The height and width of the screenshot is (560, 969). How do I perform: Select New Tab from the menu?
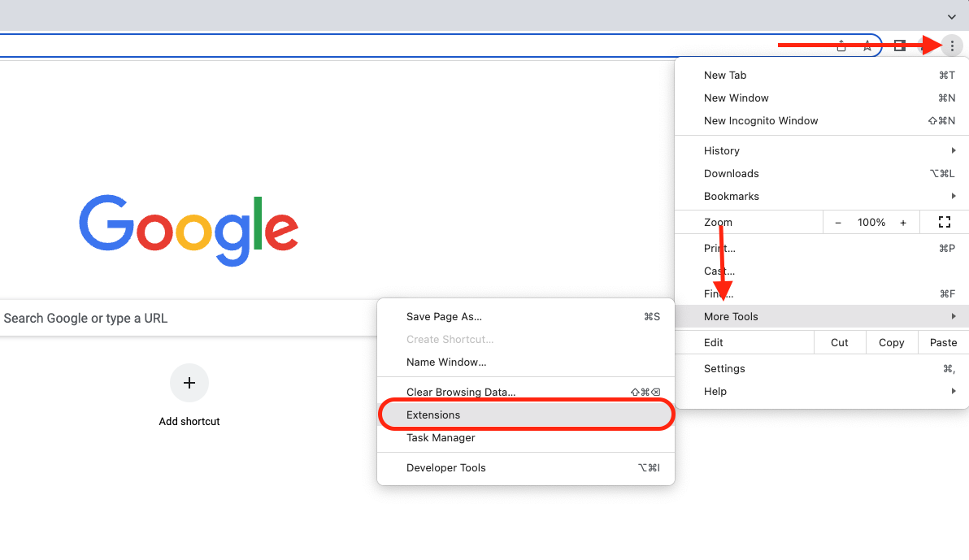[x=821, y=76]
